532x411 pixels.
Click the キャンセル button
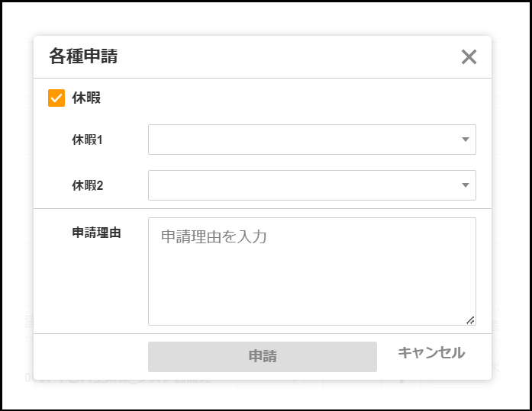point(431,353)
